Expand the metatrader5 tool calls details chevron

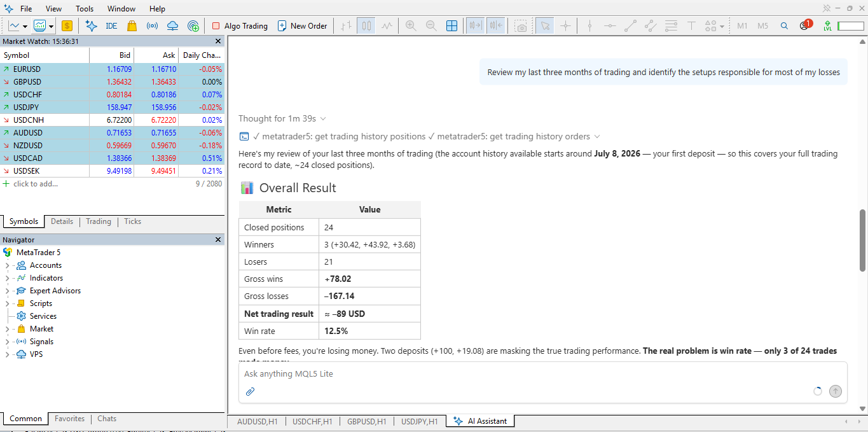point(596,136)
